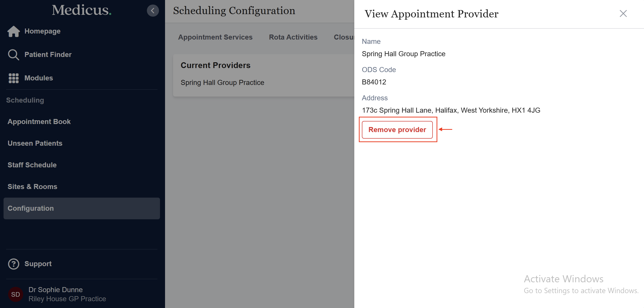The width and height of the screenshot is (644, 308).
Task: Select Spring Hall Group Practice in Current Providers
Action: 222,83
